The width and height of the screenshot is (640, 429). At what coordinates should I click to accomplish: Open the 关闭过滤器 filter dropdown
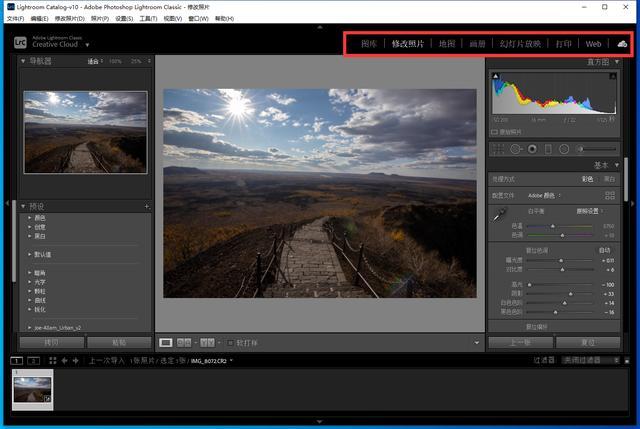[x=590, y=360]
